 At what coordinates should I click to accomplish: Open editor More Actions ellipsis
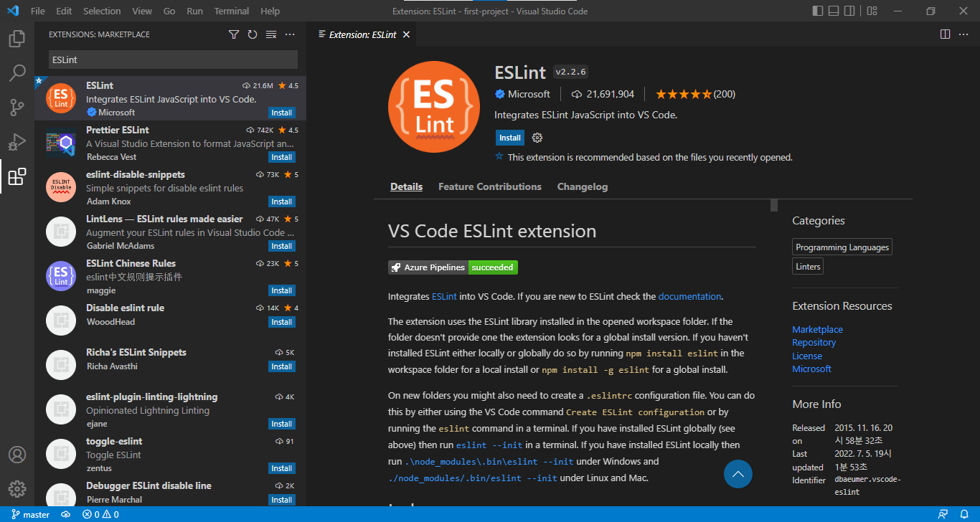(963, 34)
